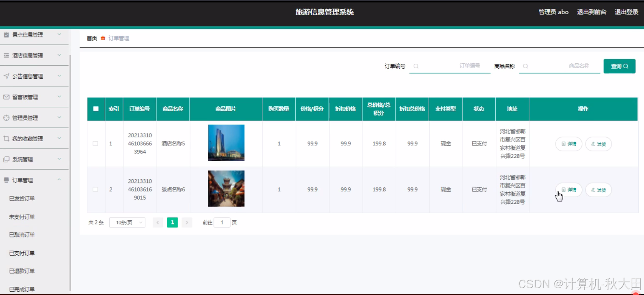Focus the 前往 page number input
The image size is (644, 295).
(222, 222)
